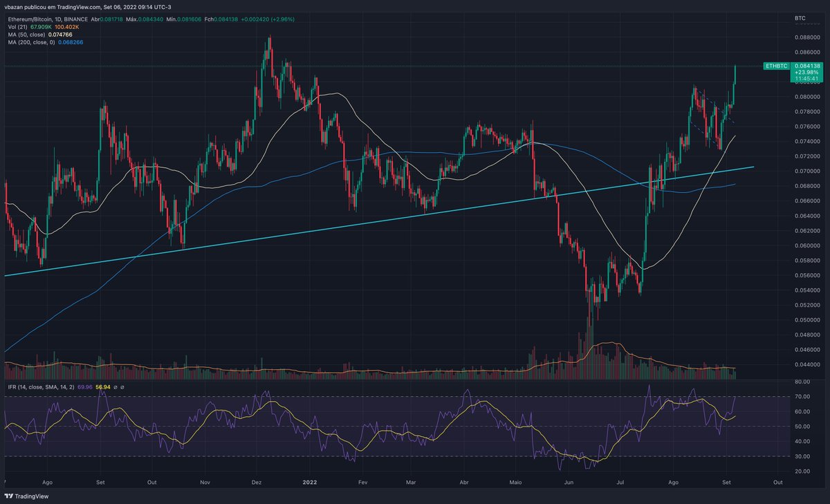830x504 pixels.
Task: Hide the IFR indicator using its eye toggle
Action: point(115,387)
